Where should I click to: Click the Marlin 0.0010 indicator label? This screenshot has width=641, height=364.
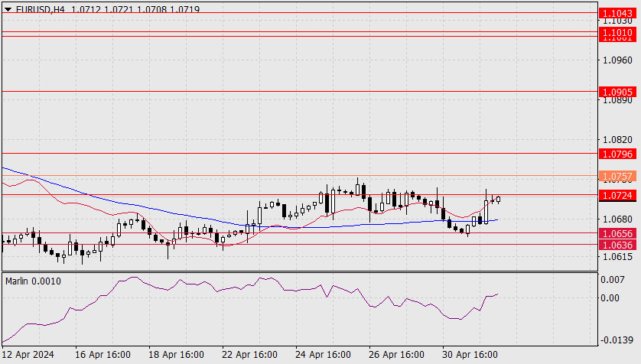(x=33, y=281)
